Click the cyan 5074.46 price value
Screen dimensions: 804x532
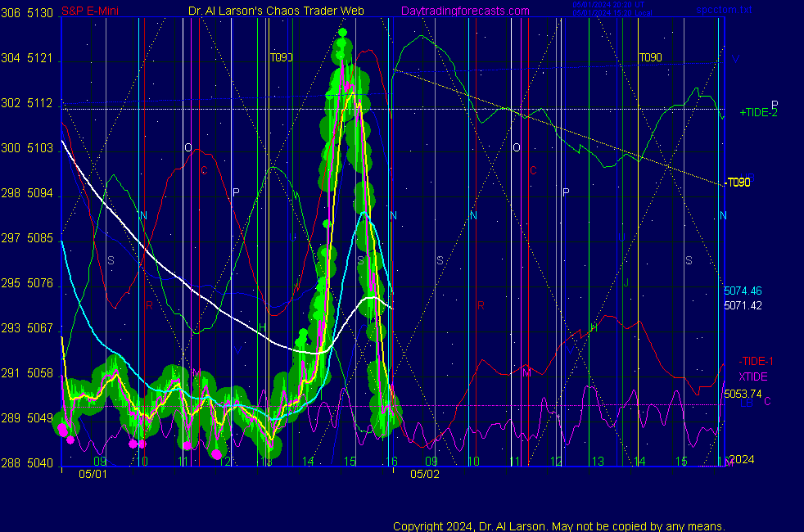[x=743, y=291]
